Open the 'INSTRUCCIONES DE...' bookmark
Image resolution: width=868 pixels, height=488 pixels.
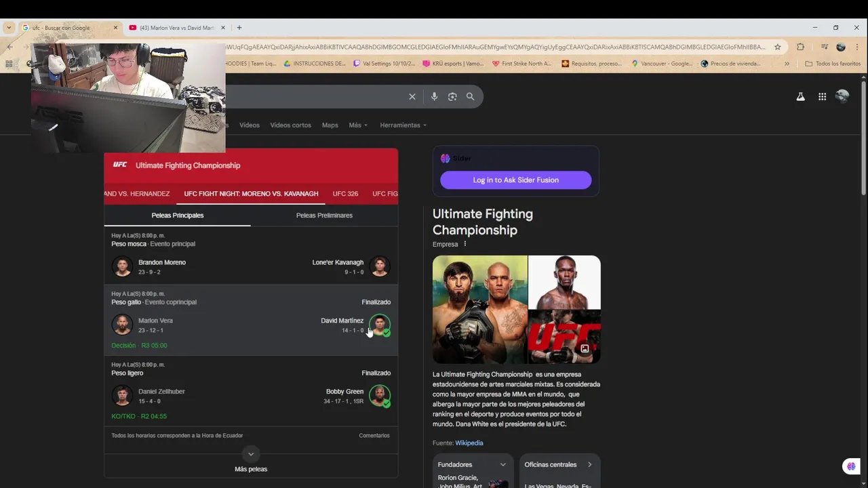coord(315,64)
